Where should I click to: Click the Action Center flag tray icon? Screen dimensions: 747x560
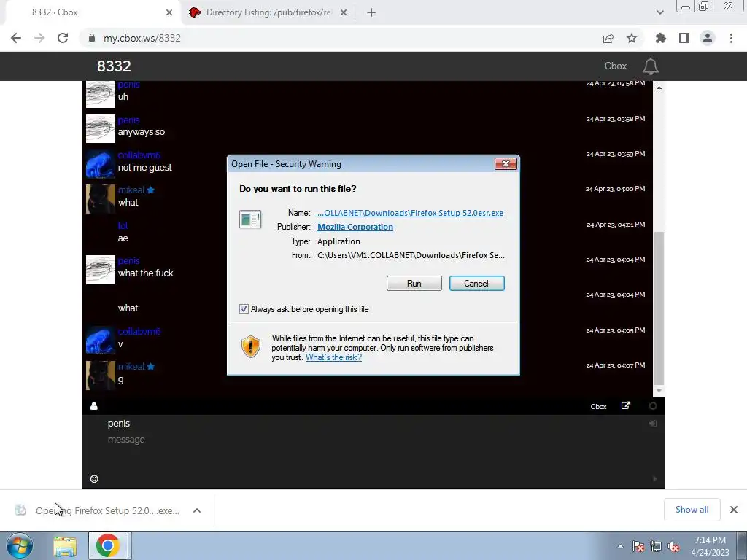coord(638,547)
